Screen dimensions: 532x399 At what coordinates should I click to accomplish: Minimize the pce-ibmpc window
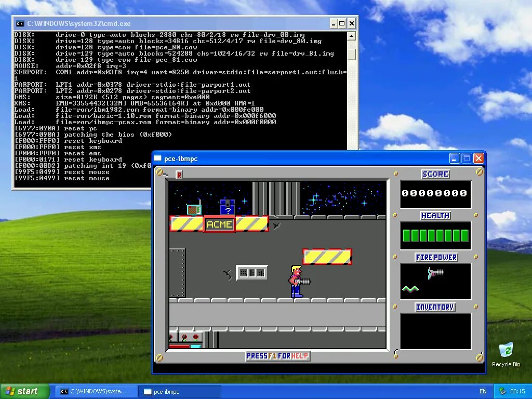coord(455,158)
